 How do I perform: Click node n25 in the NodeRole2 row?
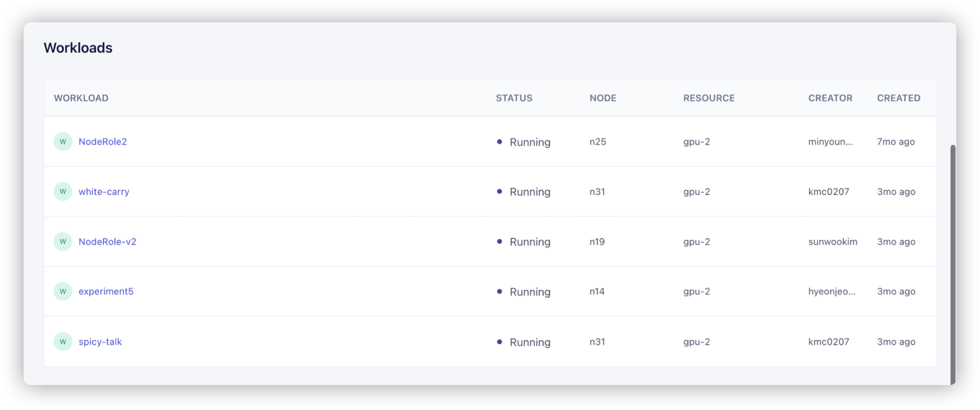click(x=598, y=142)
